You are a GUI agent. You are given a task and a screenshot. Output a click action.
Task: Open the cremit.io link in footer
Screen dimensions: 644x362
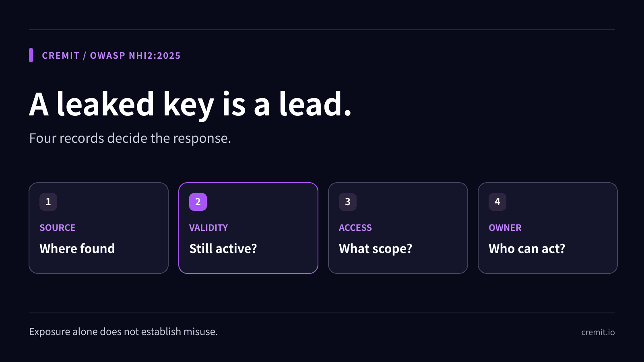(598, 332)
